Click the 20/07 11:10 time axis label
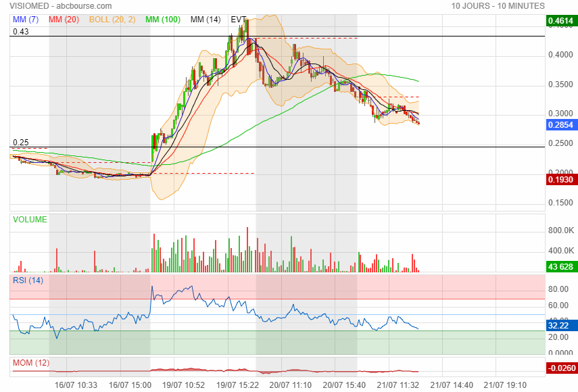Image resolution: width=578 pixels, height=392 pixels. (x=291, y=385)
